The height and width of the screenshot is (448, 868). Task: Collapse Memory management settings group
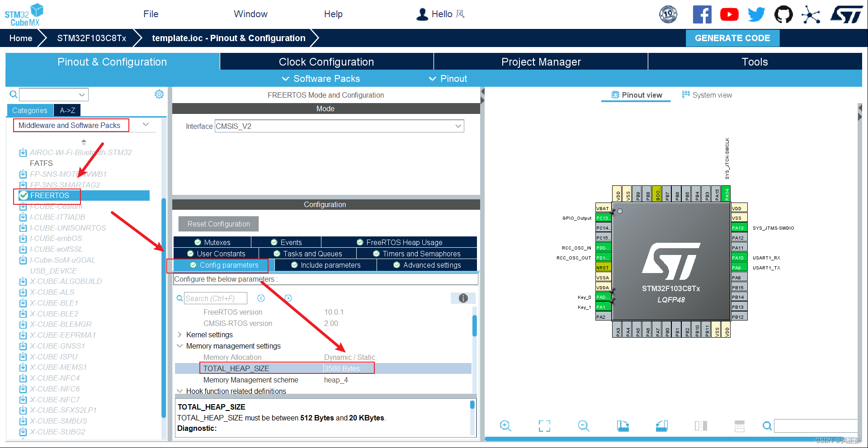179,346
